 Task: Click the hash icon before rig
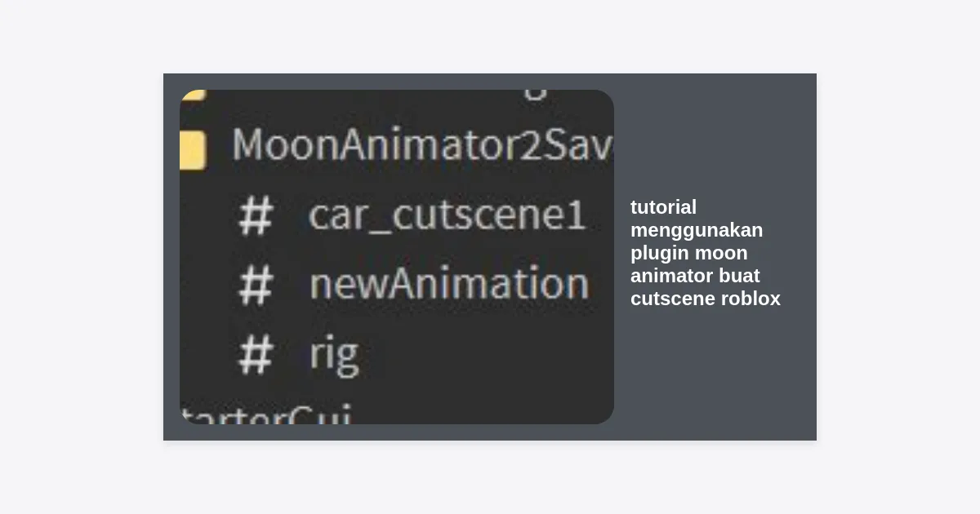coord(255,354)
